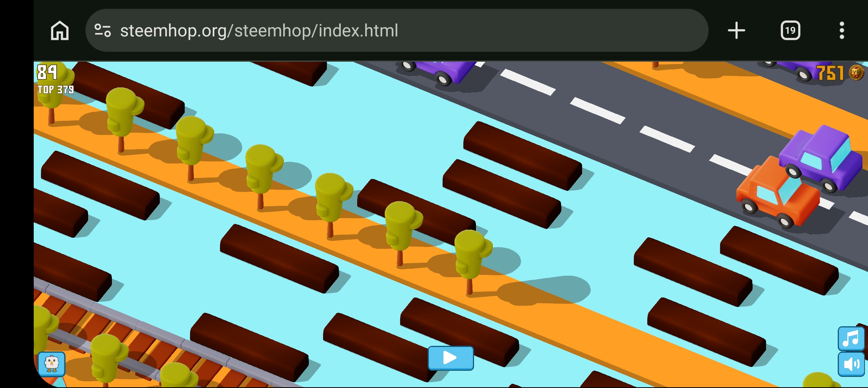Open the tab switcher showing 19 tabs
The width and height of the screenshot is (868, 388).
coord(790,31)
